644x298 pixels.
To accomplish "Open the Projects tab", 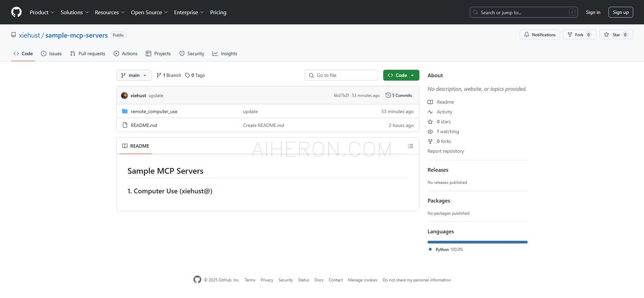I will 158,54.
